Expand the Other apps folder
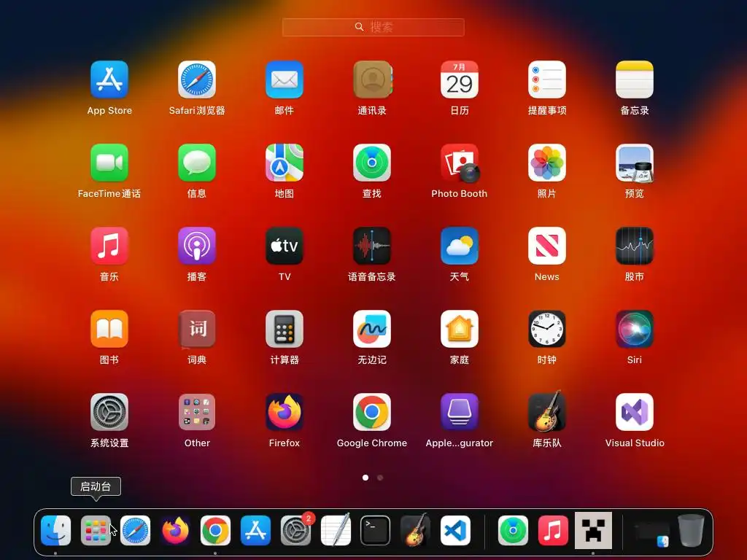Screen dimensions: 747x560 197,412
